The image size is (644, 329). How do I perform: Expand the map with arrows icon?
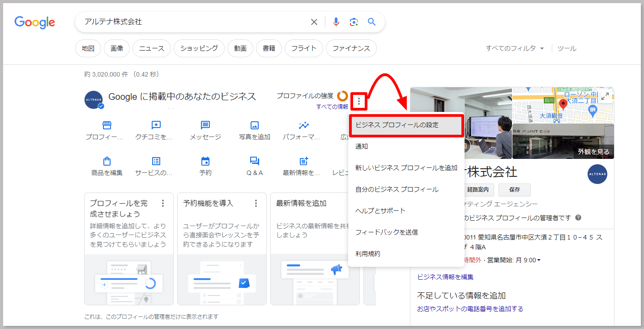point(605,96)
